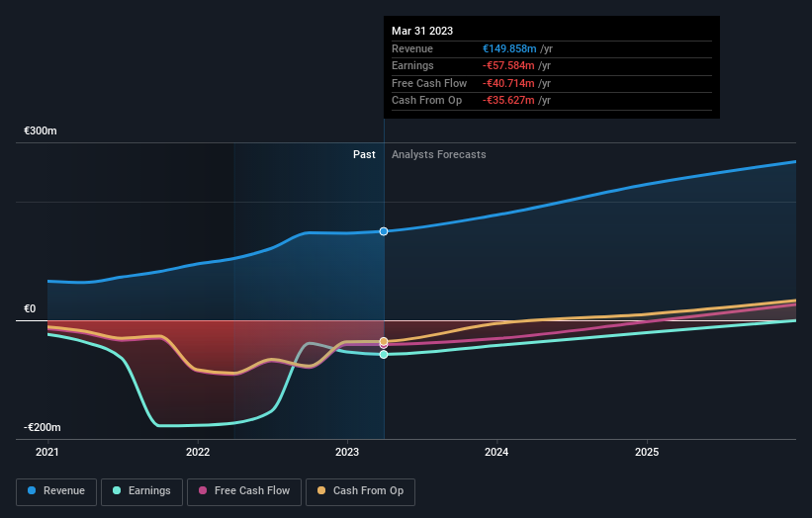
Task: Toggle the Revenue legend button
Action: [56, 491]
